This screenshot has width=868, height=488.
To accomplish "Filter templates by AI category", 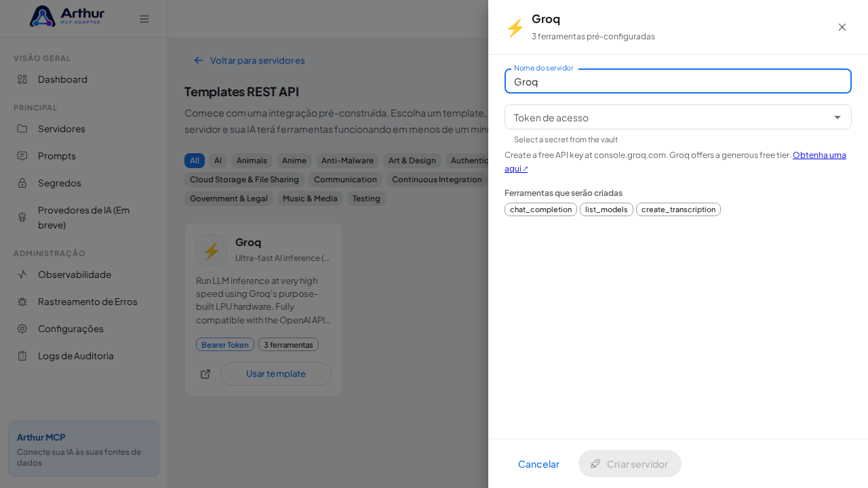I will point(218,161).
